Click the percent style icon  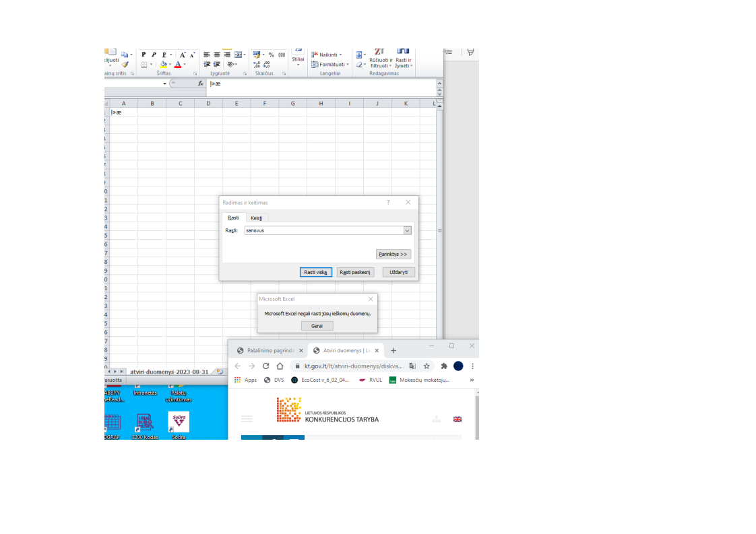pyautogui.click(x=271, y=55)
